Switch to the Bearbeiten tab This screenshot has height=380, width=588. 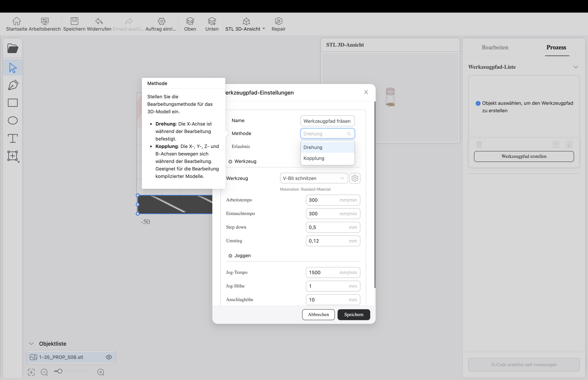[x=495, y=47]
